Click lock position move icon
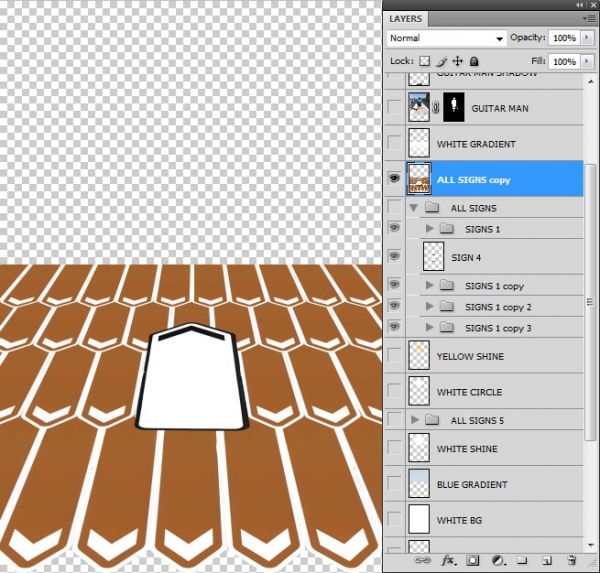Image resolution: width=600 pixels, height=573 pixels. (458, 61)
